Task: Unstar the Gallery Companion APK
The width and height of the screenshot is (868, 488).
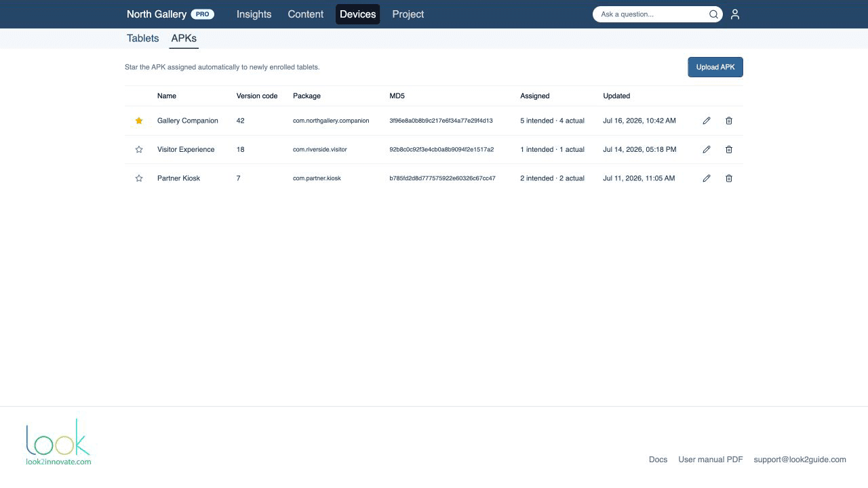Action: [139, 121]
